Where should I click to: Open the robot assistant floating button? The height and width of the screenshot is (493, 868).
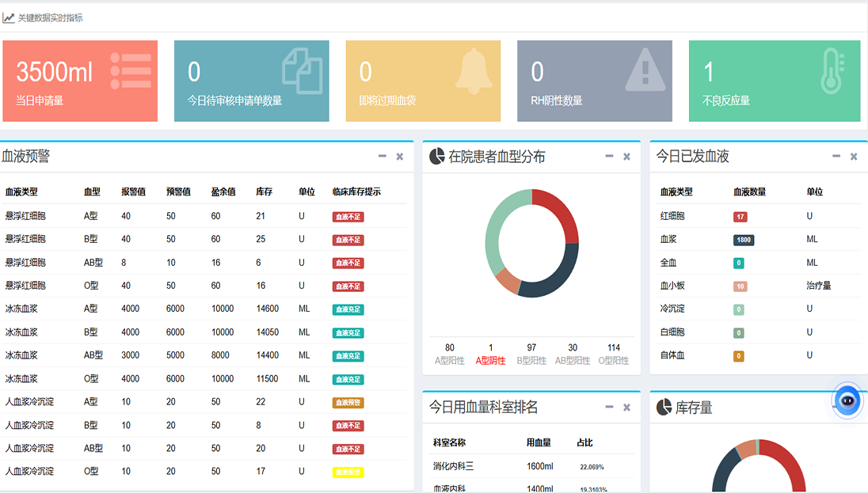click(847, 400)
